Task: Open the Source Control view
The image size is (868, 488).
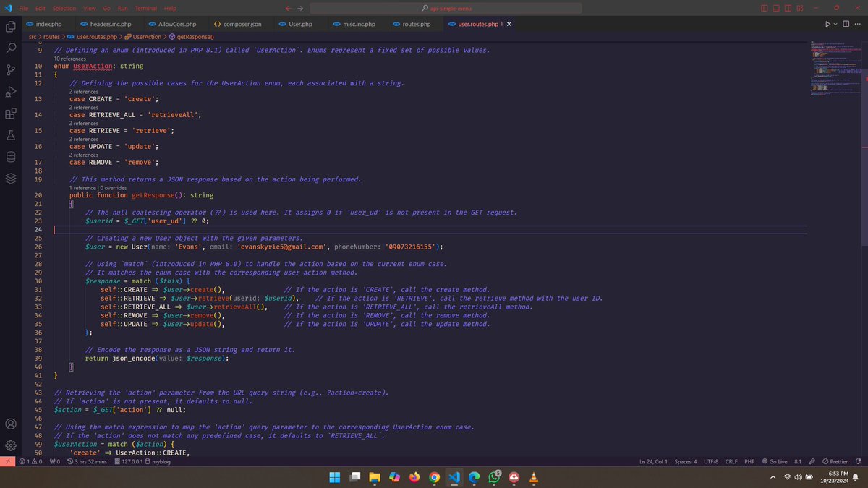Action: click(11, 69)
